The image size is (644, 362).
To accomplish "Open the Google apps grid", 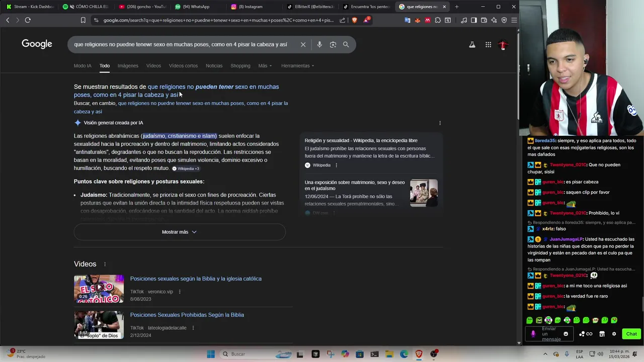I will 488,45.
